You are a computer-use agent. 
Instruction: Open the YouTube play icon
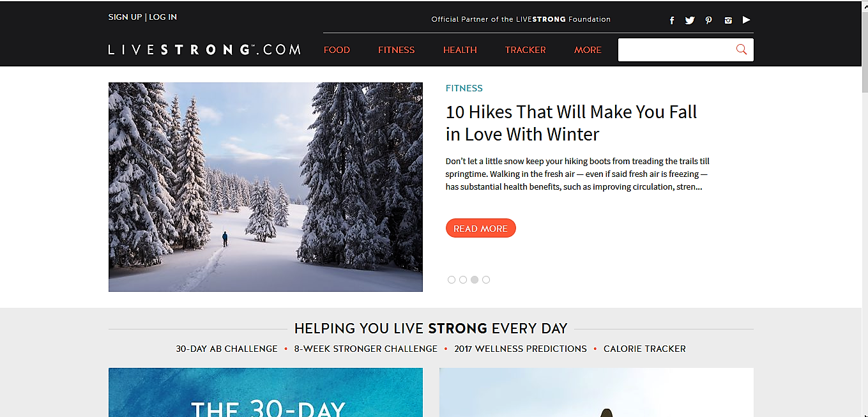coord(746,20)
